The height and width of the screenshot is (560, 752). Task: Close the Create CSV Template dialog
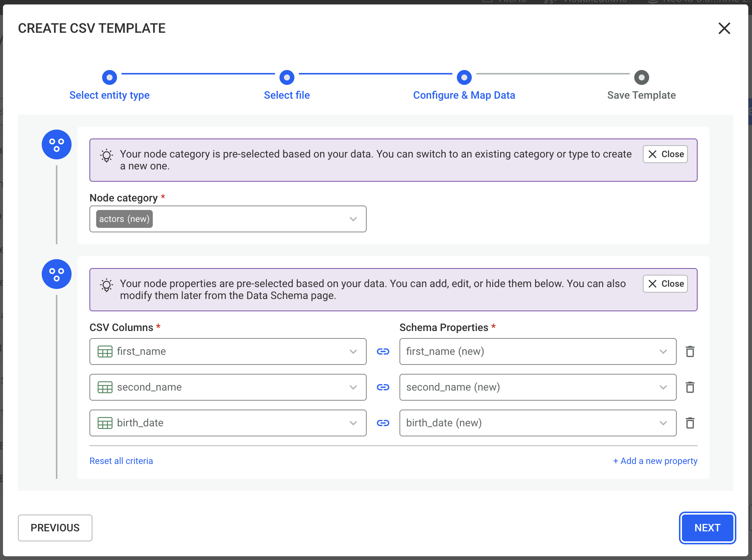pos(724,28)
